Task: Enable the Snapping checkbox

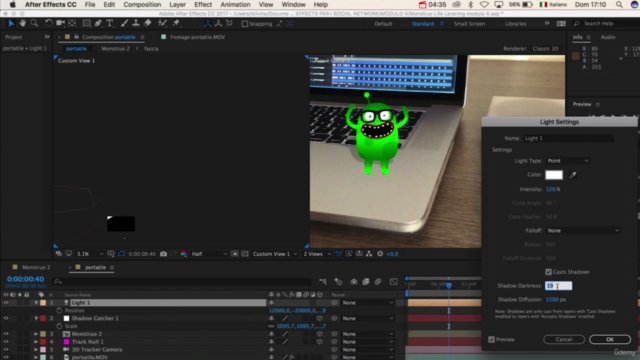Action: click(x=244, y=24)
